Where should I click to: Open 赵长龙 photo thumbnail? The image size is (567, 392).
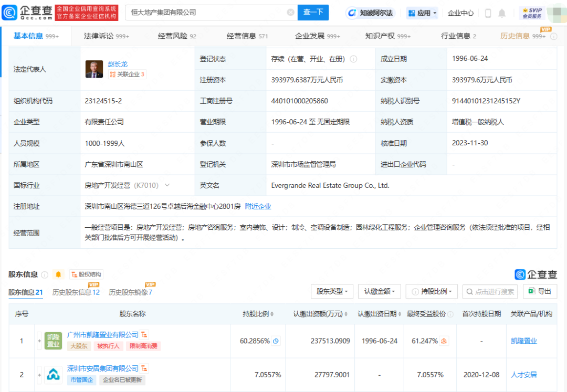click(x=94, y=69)
